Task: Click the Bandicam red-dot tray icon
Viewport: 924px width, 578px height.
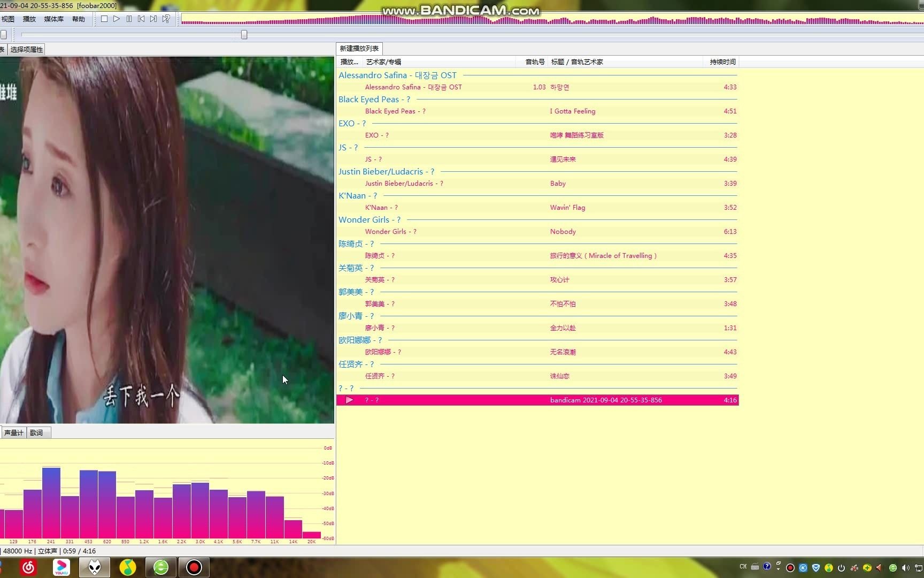Action: point(790,568)
